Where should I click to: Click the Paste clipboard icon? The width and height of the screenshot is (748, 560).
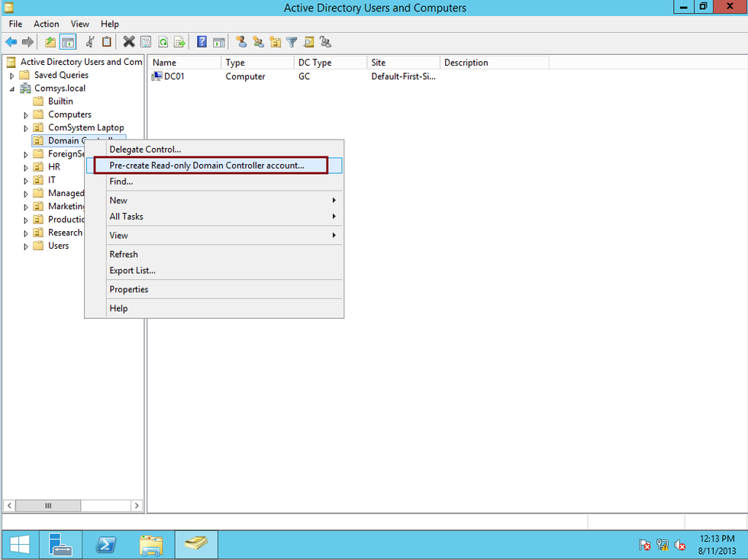pyautogui.click(x=107, y=42)
